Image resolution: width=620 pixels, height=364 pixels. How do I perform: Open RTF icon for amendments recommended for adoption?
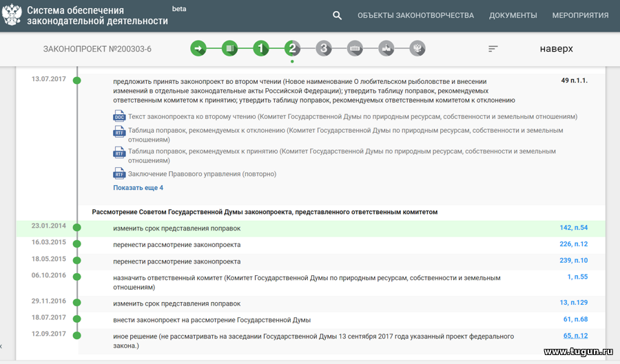pos(119,152)
